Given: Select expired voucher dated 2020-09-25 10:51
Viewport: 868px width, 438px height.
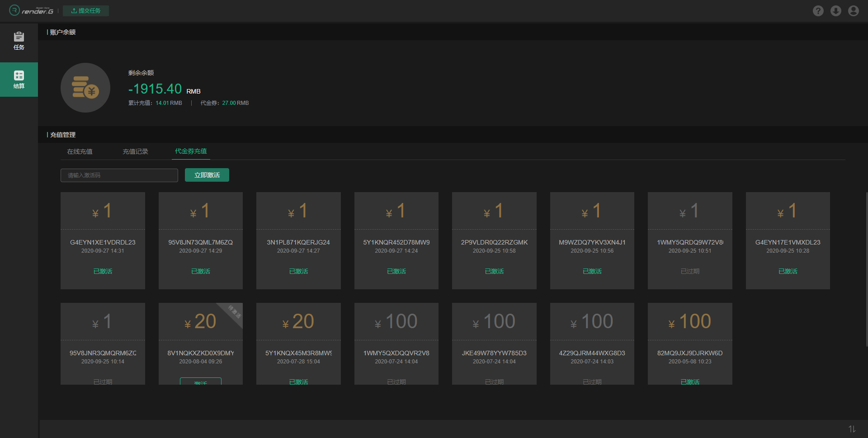Looking at the screenshot, I should click(x=690, y=240).
